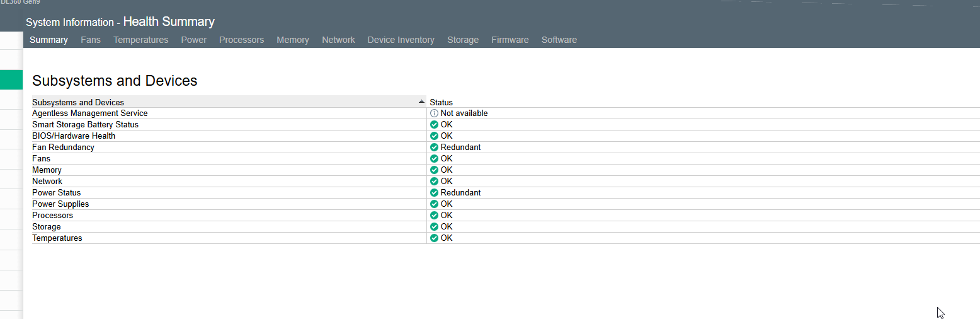
Task: Click green check icon for Smart Storage Battery
Action: [434, 125]
